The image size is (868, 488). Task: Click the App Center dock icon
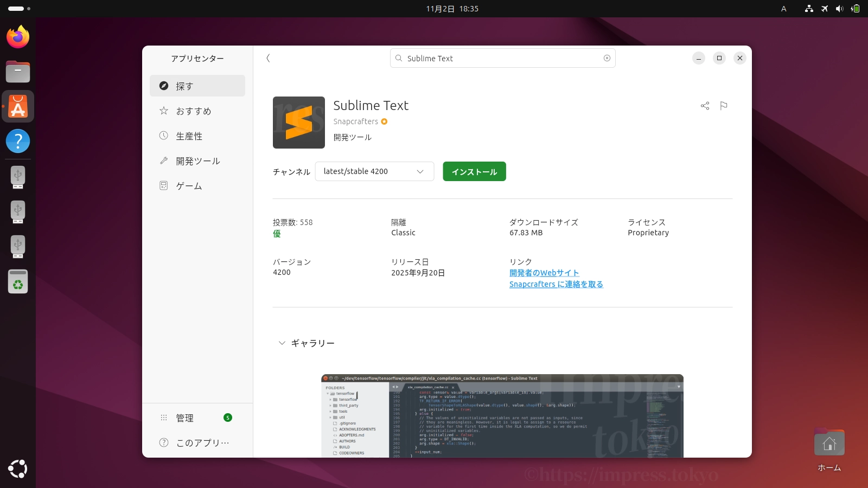[x=18, y=106]
